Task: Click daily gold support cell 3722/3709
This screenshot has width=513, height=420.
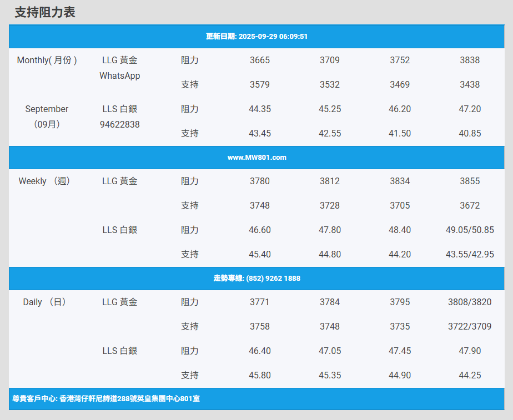Action: (470, 326)
